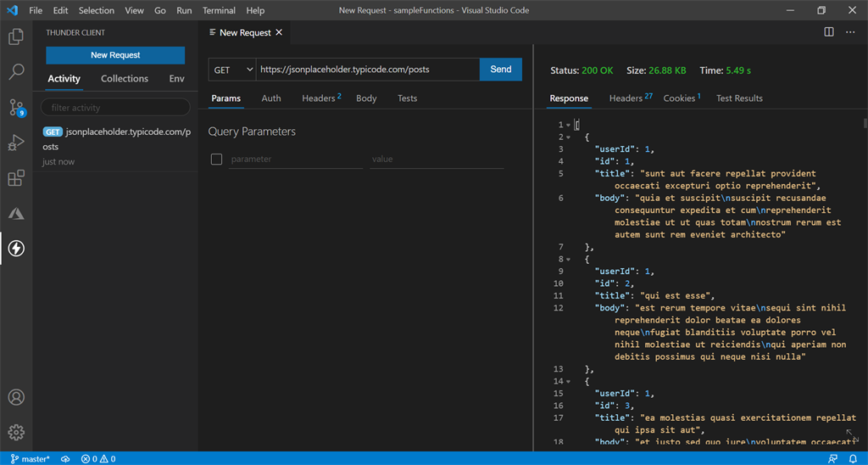
Task: Click the response expand arrow icon
Action: tap(851, 434)
